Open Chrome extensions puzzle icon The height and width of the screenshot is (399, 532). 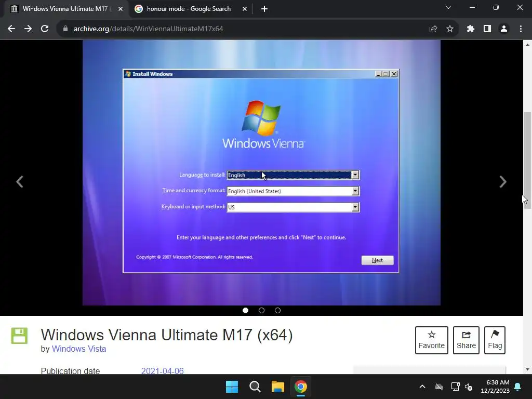470,29
